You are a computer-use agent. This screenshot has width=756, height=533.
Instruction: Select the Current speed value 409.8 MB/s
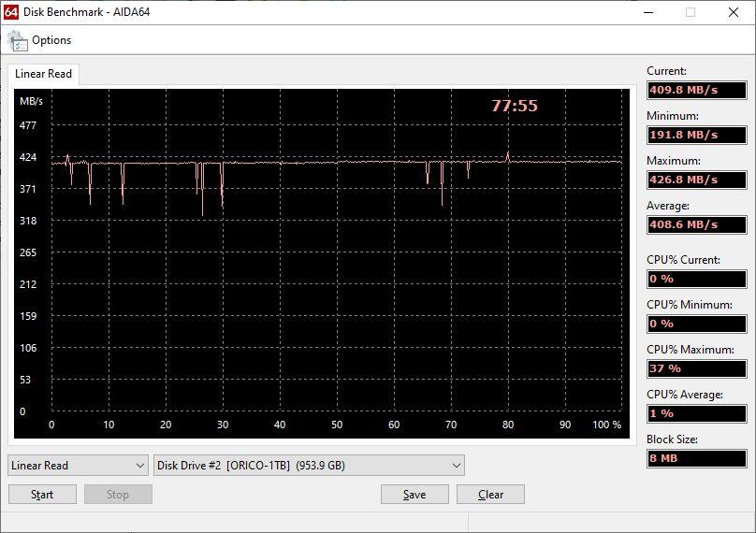coord(697,90)
